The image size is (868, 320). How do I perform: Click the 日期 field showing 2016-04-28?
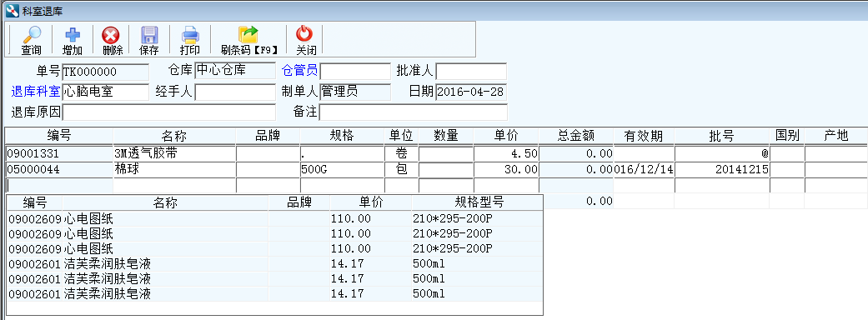coord(471,92)
